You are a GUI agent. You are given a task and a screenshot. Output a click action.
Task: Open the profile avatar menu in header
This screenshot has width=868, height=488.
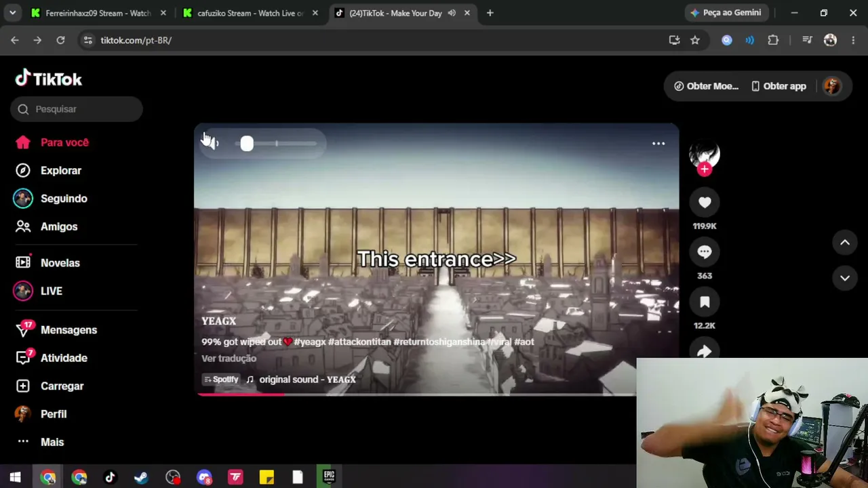tap(832, 86)
